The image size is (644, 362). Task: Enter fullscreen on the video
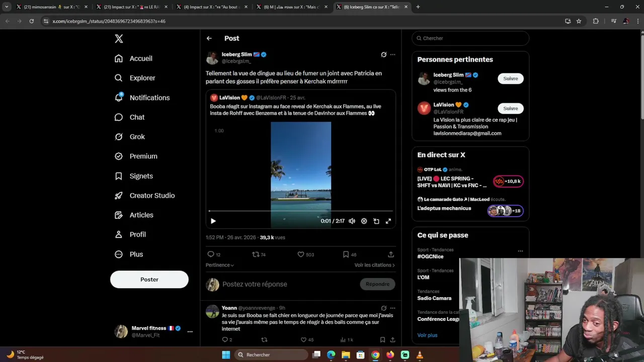[388, 221]
